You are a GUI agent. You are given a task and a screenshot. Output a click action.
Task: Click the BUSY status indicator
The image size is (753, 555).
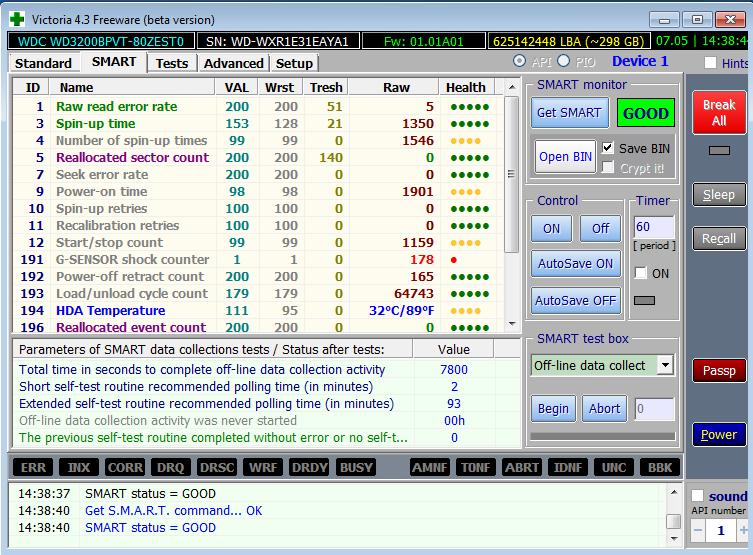(356, 468)
